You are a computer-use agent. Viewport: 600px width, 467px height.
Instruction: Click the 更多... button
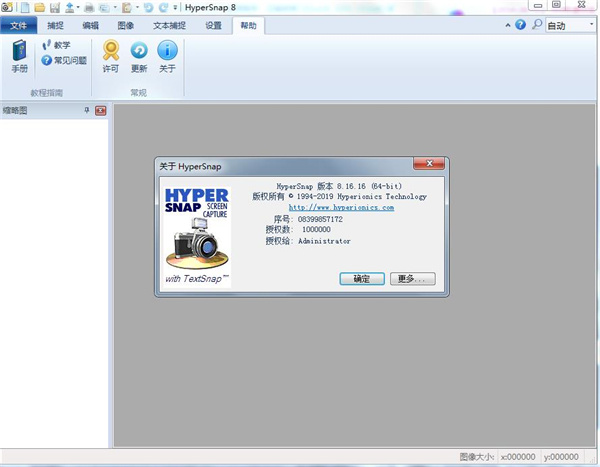(412, 279)
